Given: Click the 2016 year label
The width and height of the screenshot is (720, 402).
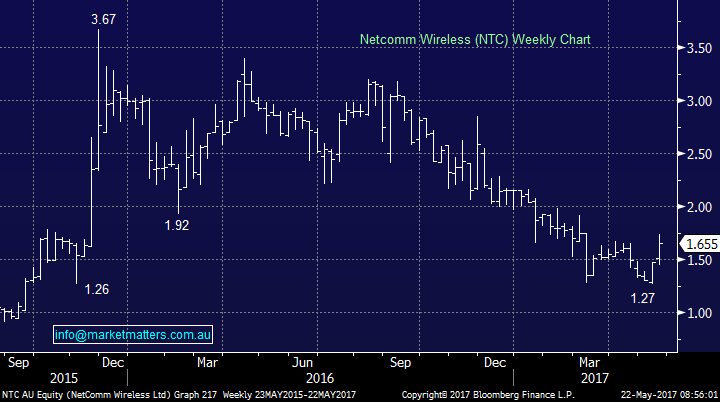Looking at the screenshot, I should (x=320, y=379).
